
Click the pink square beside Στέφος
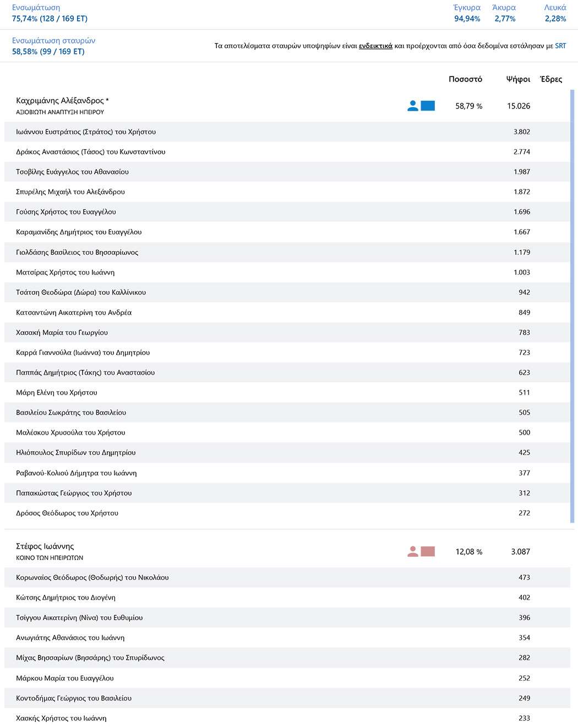(x=428, y=551)
